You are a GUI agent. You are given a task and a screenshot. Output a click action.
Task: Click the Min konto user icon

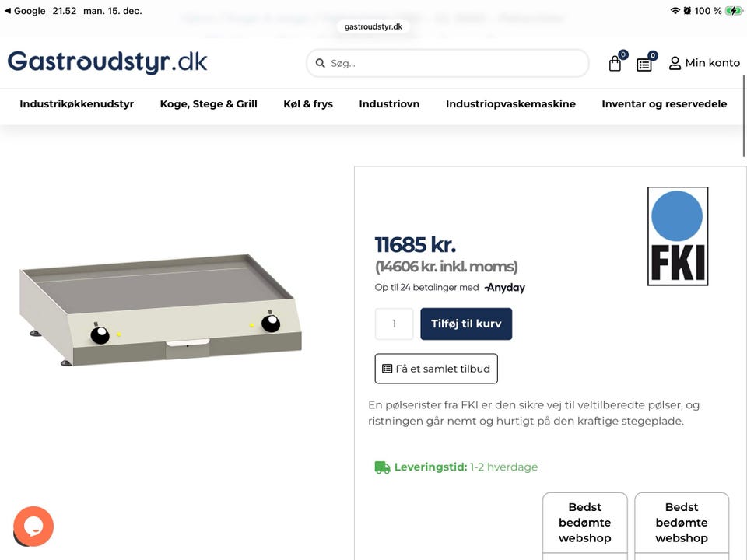pos(675,63)
